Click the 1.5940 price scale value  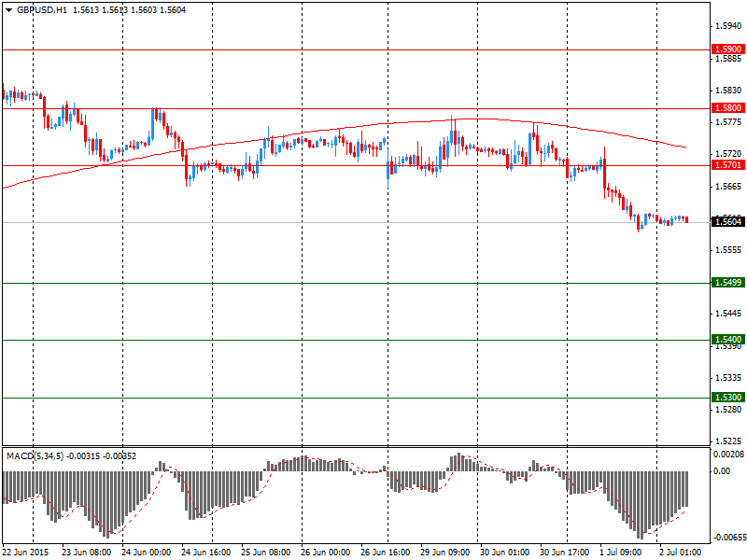coord(729,26)
